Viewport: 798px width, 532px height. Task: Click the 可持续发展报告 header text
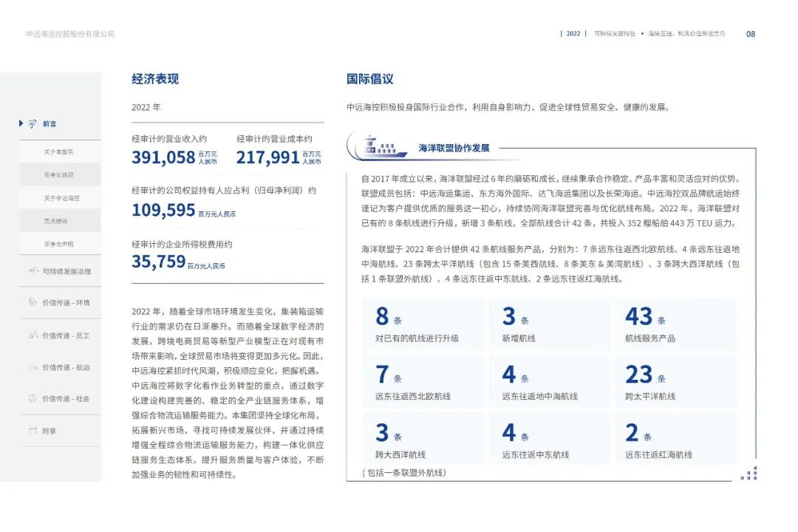615,33
